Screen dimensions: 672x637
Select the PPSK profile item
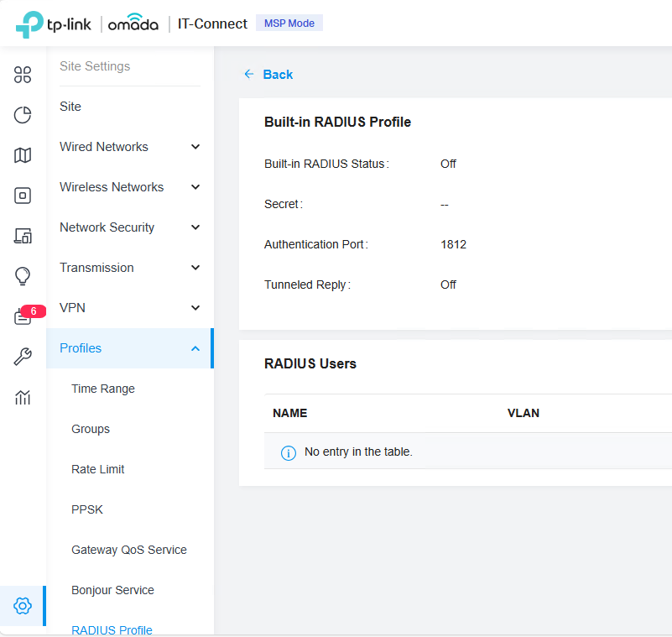click(x=87, y=509)
